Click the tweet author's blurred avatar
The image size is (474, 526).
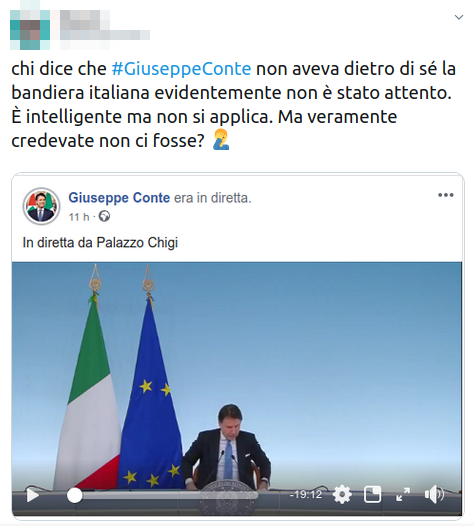click(30, 30)
